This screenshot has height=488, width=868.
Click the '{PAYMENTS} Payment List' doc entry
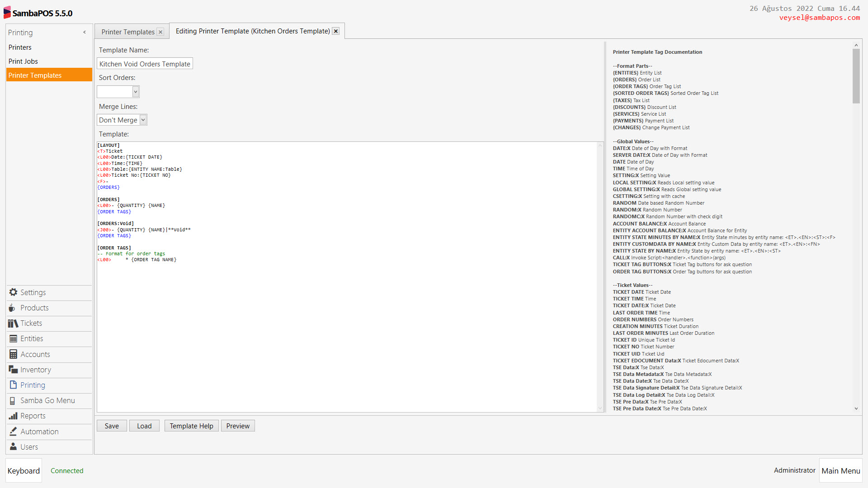point(643,121)
